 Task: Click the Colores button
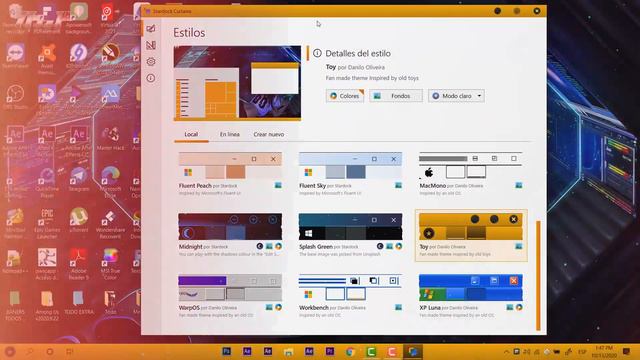345,96
